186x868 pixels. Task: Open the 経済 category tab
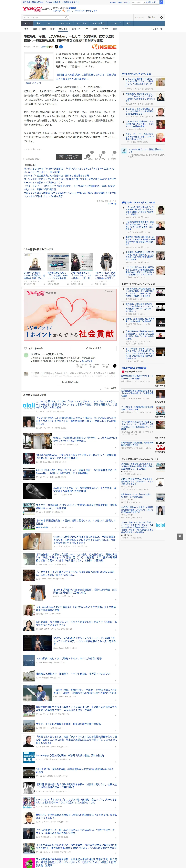pos(52,29)
